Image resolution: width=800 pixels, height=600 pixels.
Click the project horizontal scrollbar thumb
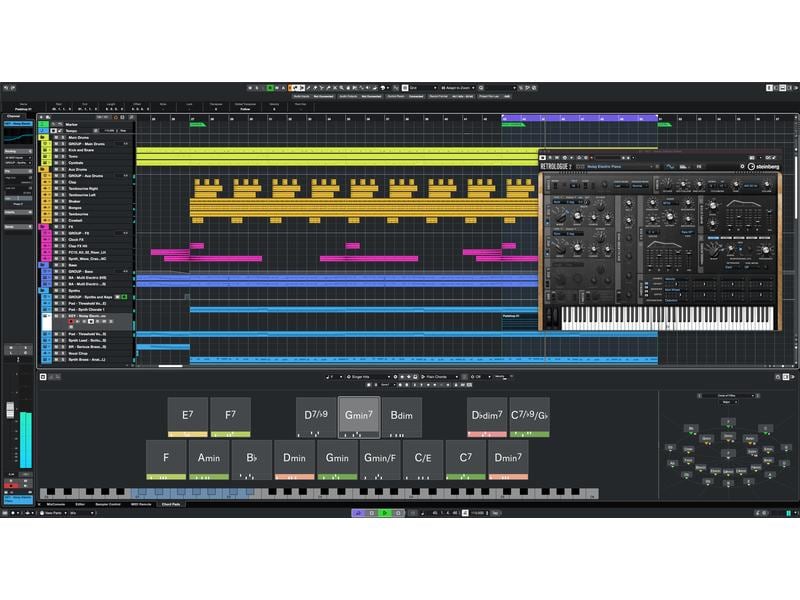tap(170, 366)
